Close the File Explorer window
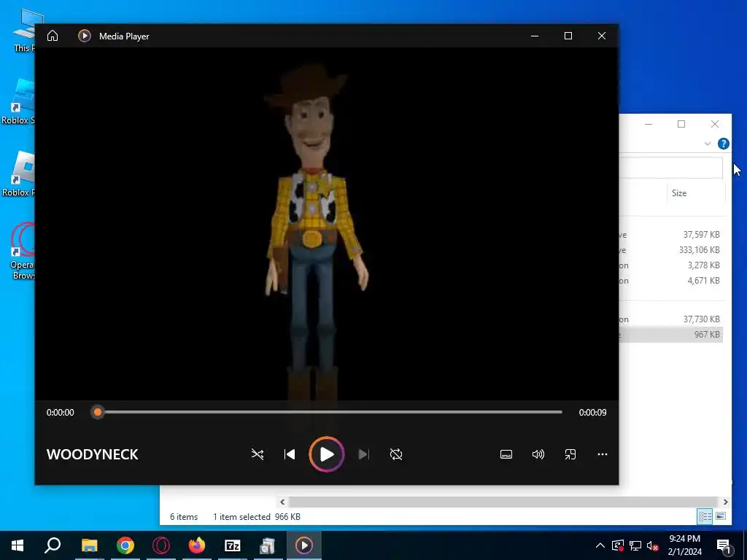Screen dimensions: 747x560 [715, 124]
